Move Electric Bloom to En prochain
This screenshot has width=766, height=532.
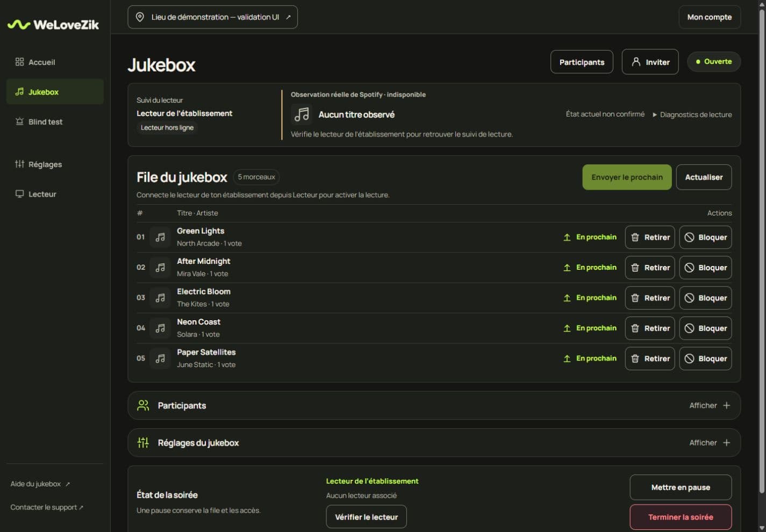pos(590,298)
